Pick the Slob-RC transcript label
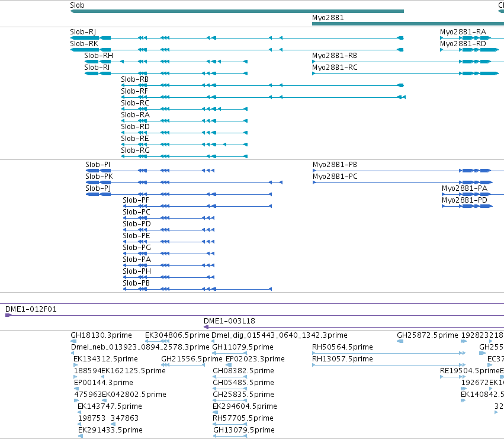This screenshot has height=439, width=504. [x=135, y=103]
